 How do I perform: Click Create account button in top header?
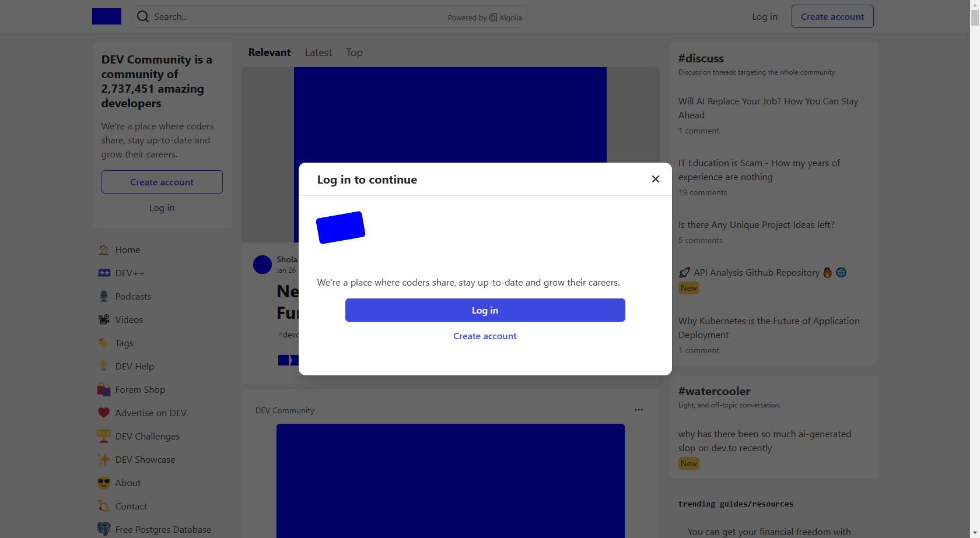pyautogui.click(x=832, y=16)
